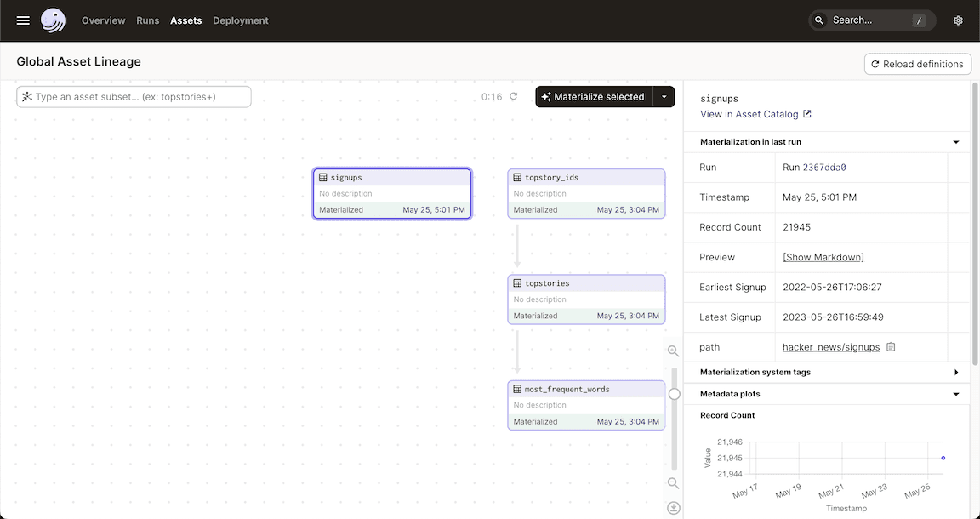Click the Reload definitions button
Screen dimensions: 980x519
click(x=917, y=63)
